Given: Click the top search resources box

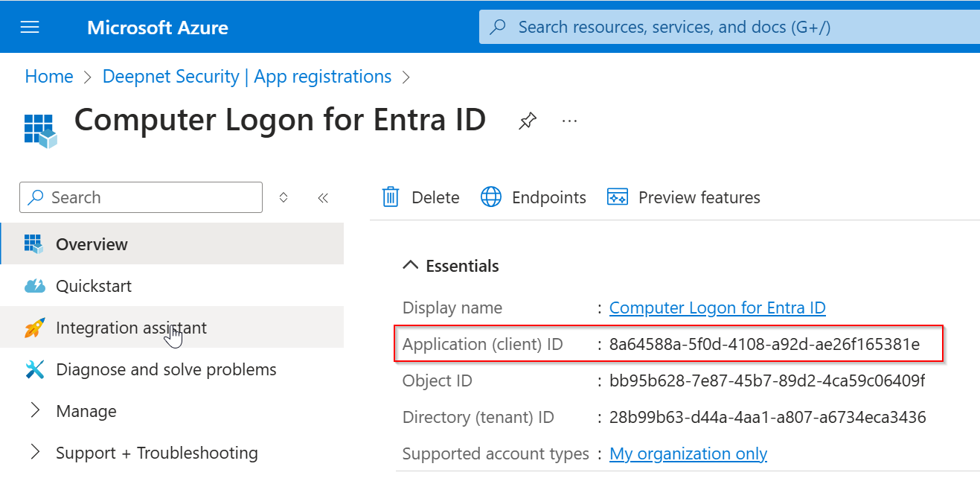Looking at the screenshot, I should pyautogui.click(x=729, y=28).
